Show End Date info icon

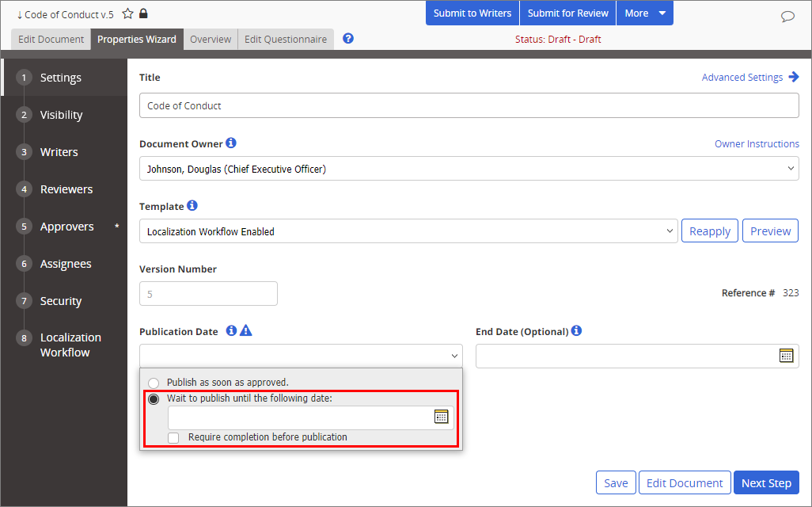click(x=576, y=330)
